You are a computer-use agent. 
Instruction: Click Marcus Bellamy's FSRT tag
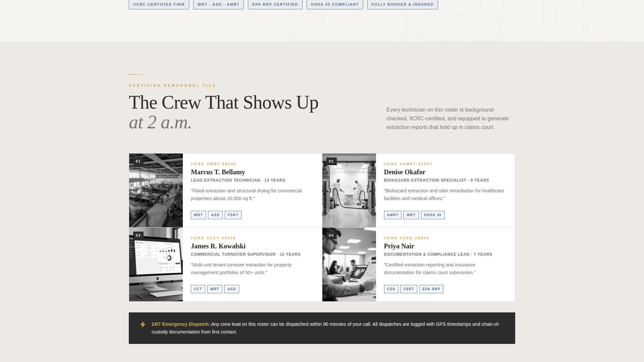click(x=233, y=215)
